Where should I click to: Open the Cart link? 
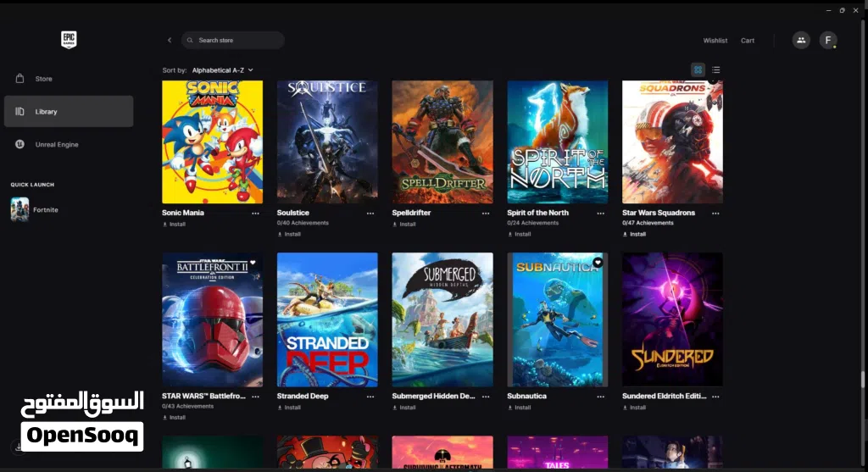747,41
